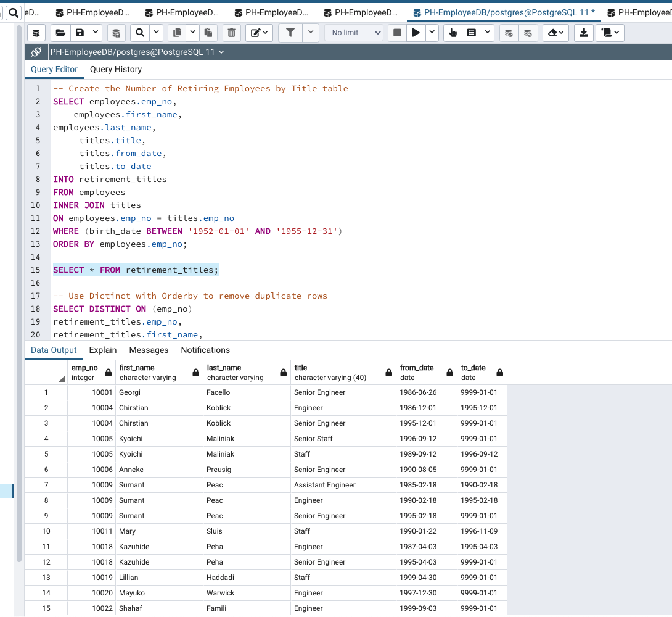
Task: Click the from_date column header
Action: point(426,373)
